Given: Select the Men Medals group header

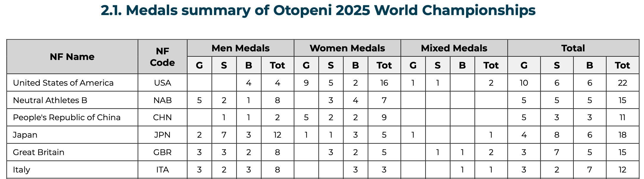Looking at the screenshot, I should 240,48.
